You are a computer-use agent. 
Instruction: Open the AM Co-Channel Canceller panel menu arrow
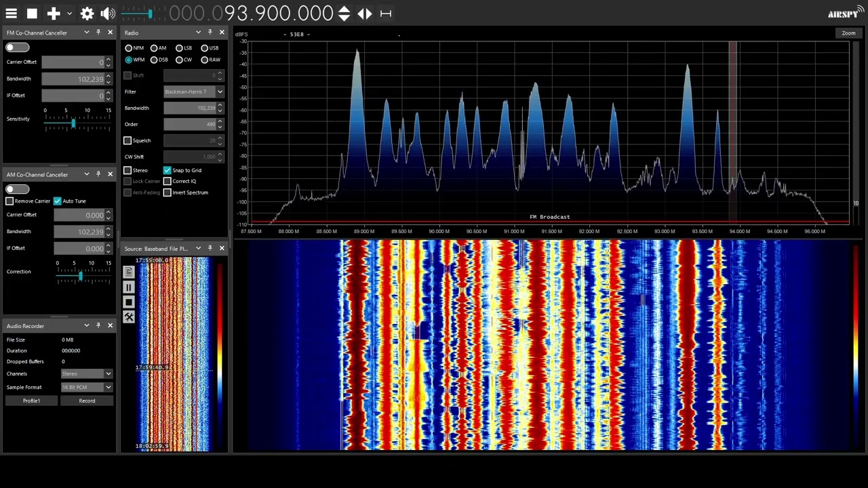click(86, 174)
